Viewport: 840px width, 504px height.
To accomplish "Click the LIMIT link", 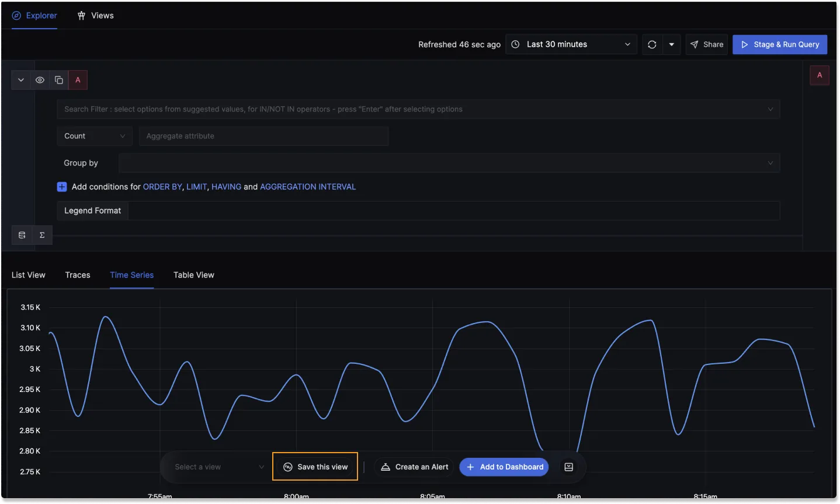I will pyautogui.click(x=196, y=187).
